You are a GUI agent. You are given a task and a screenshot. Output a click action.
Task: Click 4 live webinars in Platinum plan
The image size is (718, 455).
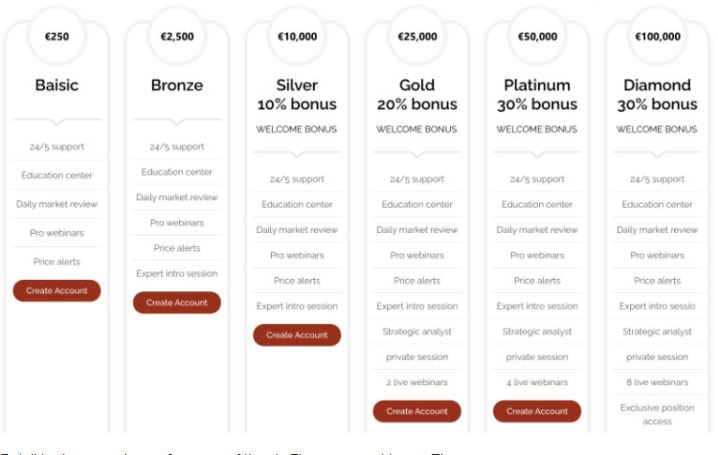pos(537,382)
